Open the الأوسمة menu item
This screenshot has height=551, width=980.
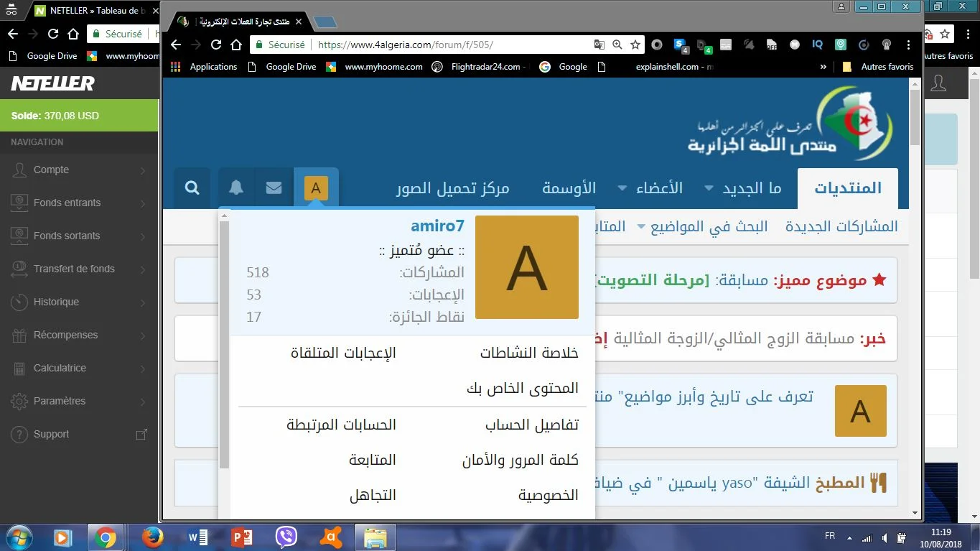[569, 188]
